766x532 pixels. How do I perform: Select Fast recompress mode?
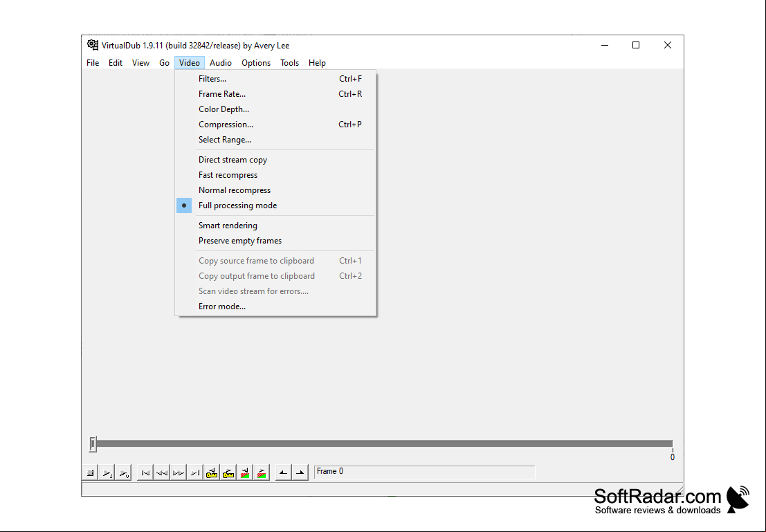275,175
